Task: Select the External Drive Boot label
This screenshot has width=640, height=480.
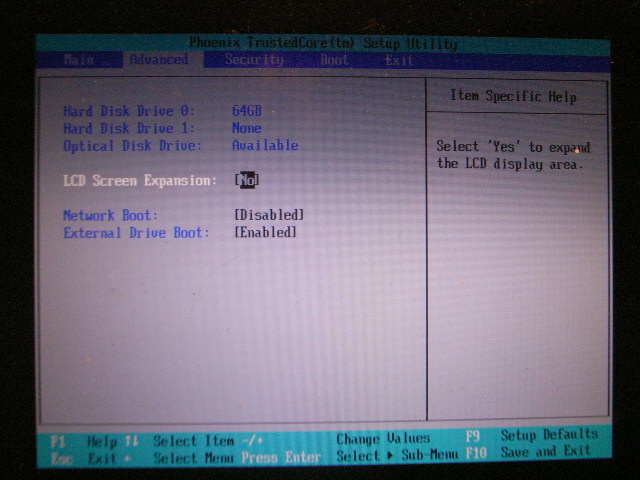Action: click(x=136, y=233)
